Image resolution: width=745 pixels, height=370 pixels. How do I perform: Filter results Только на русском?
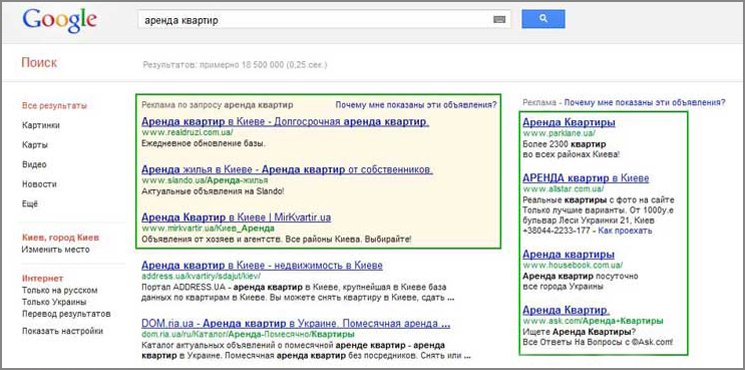coord(59,290)
